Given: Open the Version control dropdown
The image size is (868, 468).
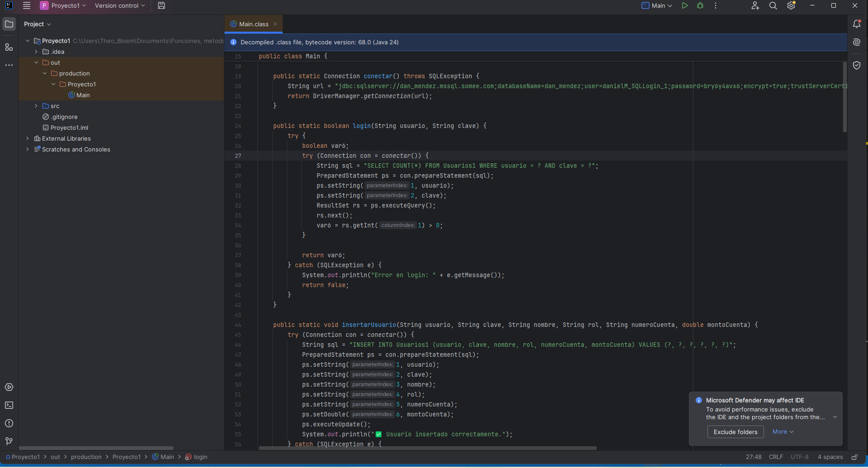Looking at the screenshot, I should (119, 6).
